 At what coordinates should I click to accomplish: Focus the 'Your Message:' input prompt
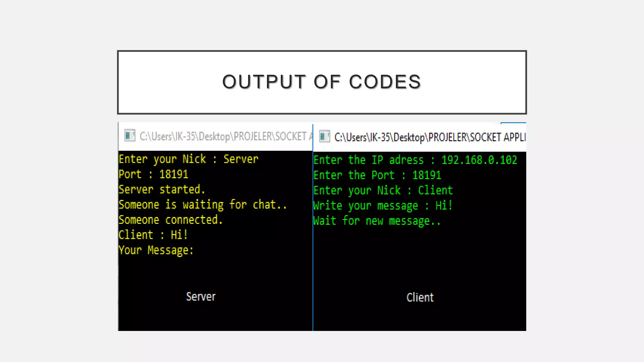tap(156, 250)
